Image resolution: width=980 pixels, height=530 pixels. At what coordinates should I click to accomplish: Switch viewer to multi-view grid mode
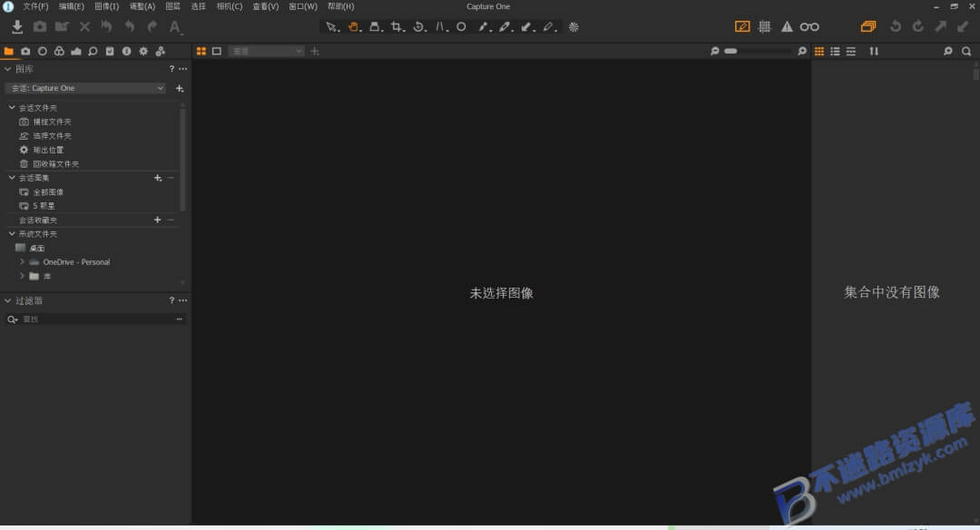coord(201,51)
